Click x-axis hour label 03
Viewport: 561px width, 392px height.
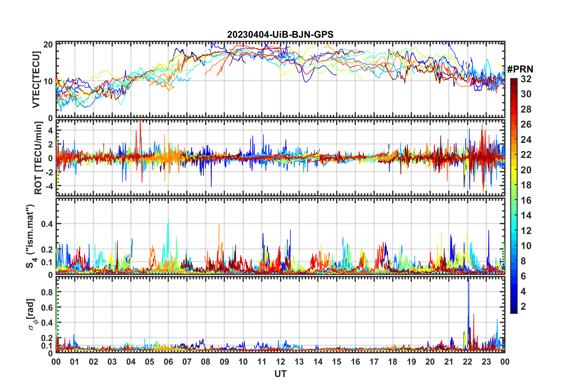[x=112, y=362]
